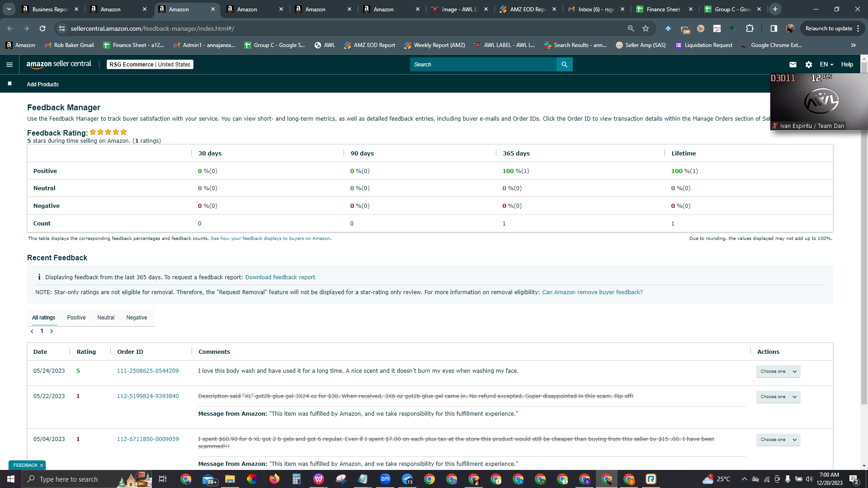This screenshot has width=868, height=488.
Task: Open the Rob Baker Gmail bookmark
Action: point(69,45)
